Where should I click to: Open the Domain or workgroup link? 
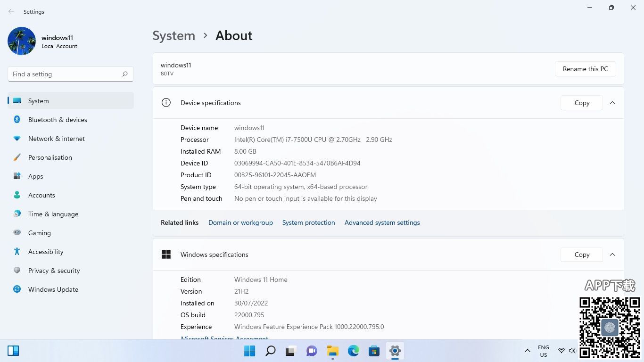(240, 222)
